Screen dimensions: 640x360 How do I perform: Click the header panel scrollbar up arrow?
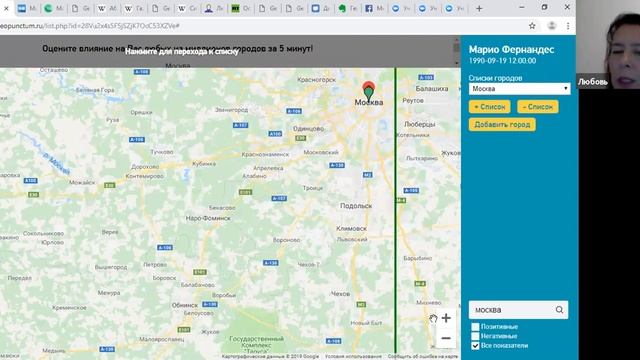pyautogui.click(x=457, y=40)
